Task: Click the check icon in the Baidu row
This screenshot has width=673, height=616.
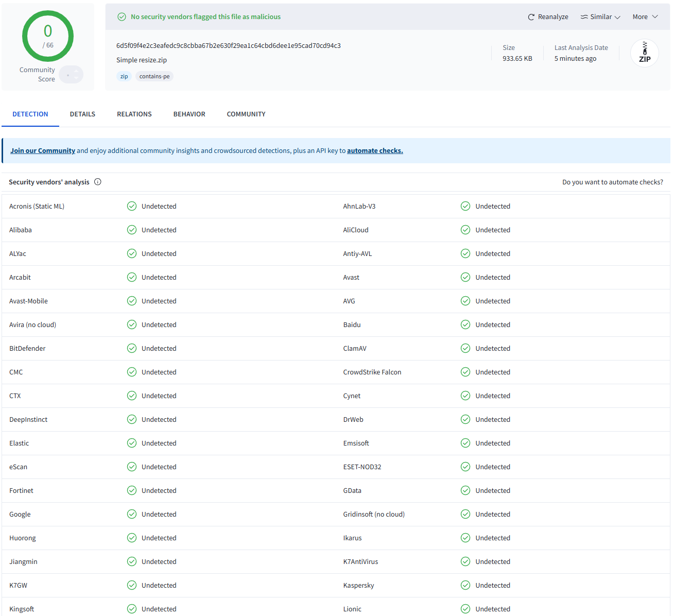Action: (465, 324)
